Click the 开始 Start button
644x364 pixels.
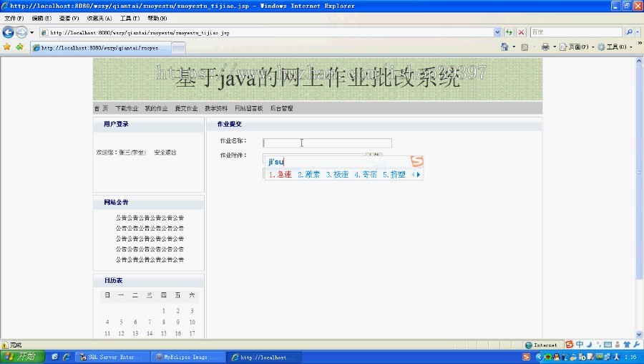click(22, 357)
